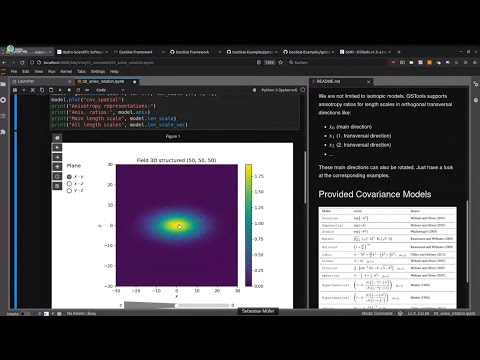Run the selected cell with play icon
This screenshot has height=360, width=480.
pos(60,90)
